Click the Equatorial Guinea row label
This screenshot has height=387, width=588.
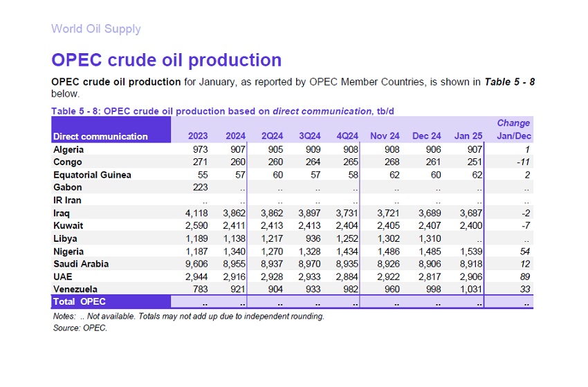tap(92, 175)
